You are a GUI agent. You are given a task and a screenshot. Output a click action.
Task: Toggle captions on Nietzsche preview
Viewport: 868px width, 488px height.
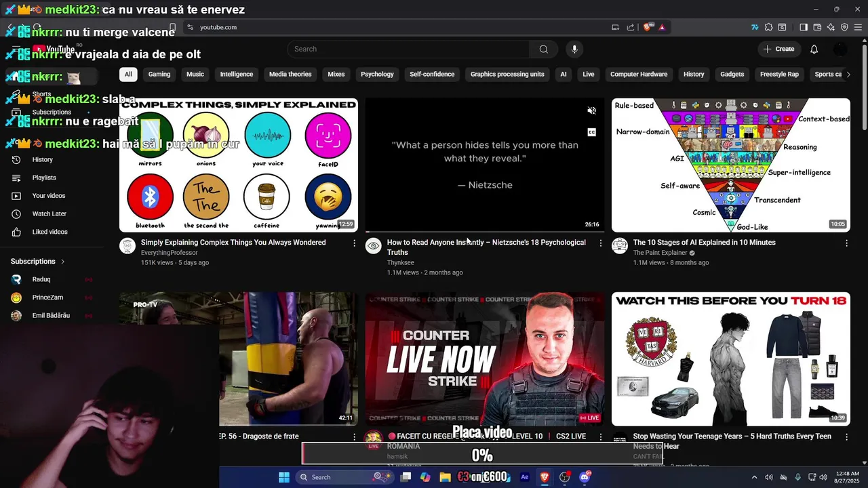click(x=591, y=132)
